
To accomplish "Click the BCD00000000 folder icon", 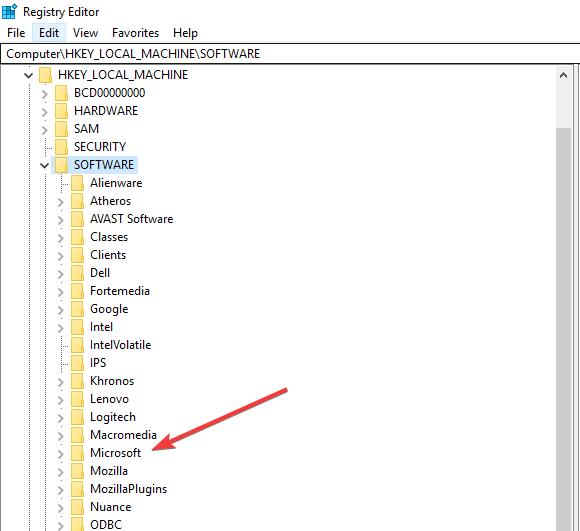I will click(61, 93).
